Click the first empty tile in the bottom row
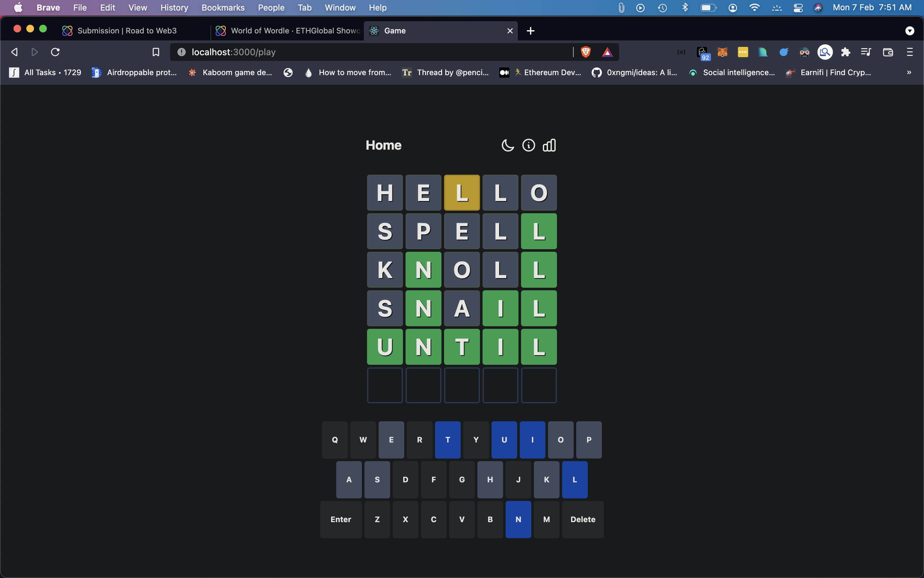 pyautogui.click(x=385, y=385)
